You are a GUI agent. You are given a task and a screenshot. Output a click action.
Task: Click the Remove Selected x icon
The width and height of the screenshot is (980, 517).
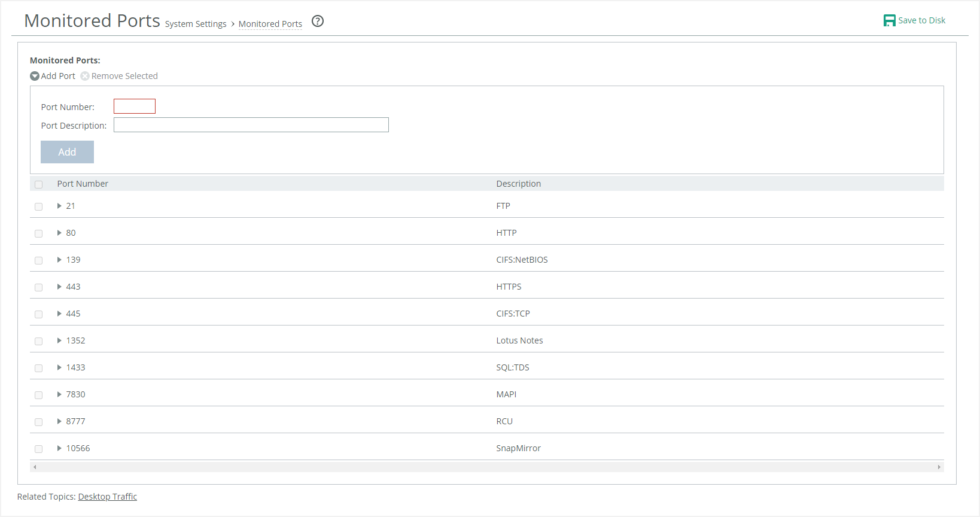(x=85, y=76)
